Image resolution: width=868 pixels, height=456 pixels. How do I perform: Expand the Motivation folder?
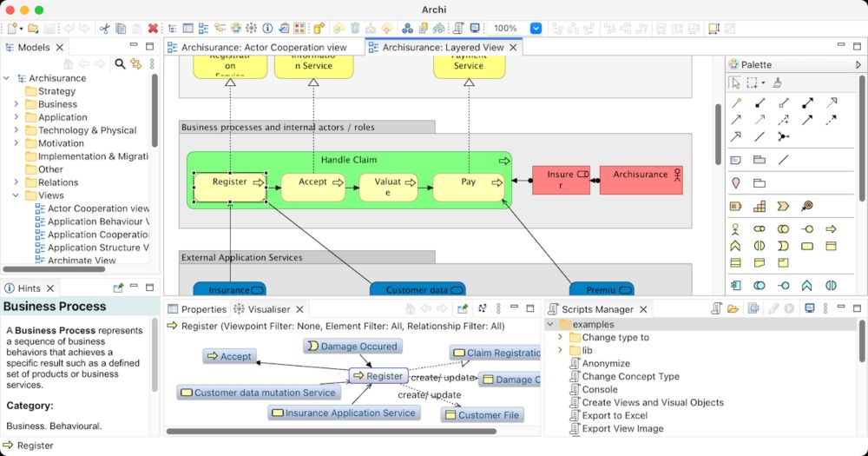(16, 143)
